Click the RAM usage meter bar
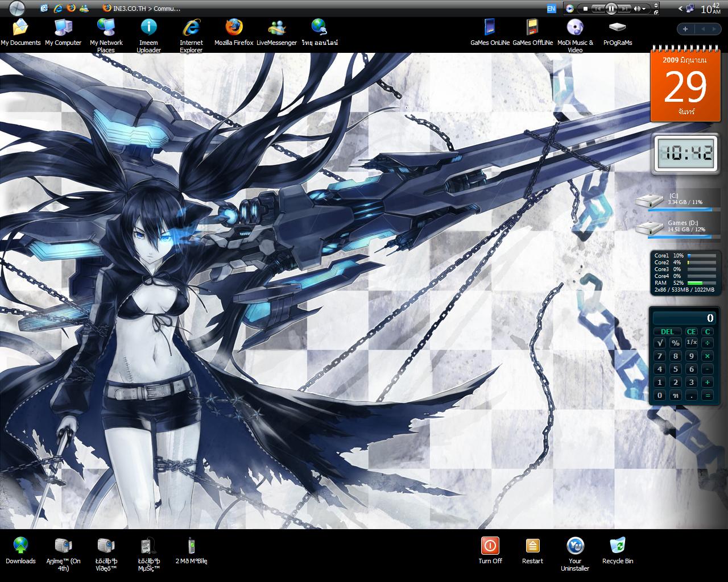 pos(701,282)
